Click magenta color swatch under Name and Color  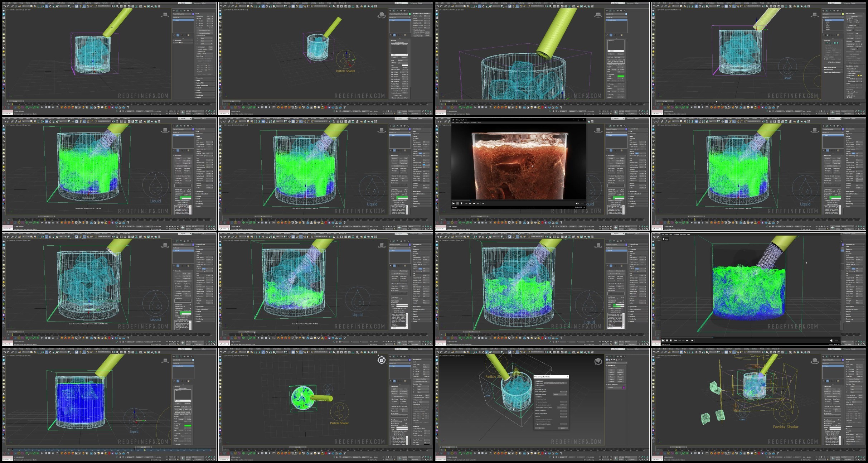[624, 387]
